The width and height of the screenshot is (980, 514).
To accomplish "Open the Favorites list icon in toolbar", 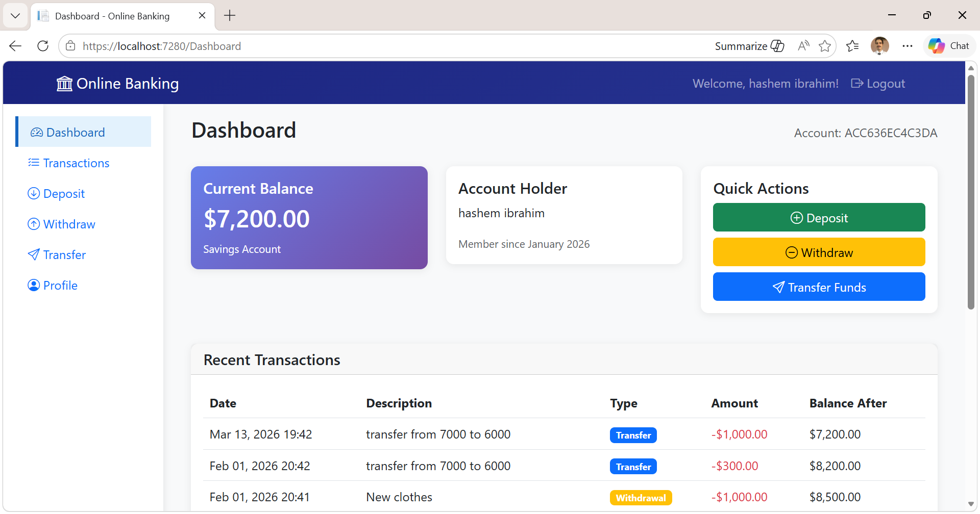I will 852,46.
